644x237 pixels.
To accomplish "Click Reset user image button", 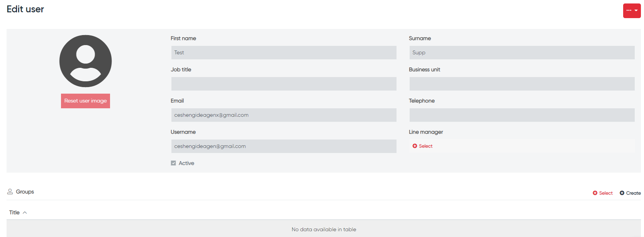I will tap(85, 101).
